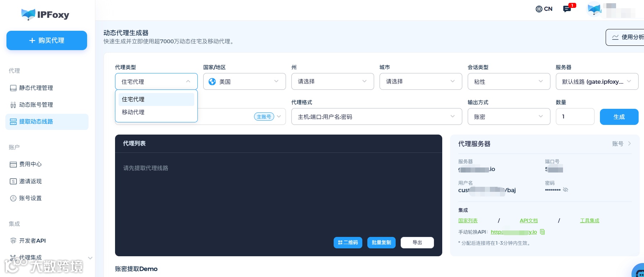
Task: Click the invite cashback icon
Action: coord(13,181)
